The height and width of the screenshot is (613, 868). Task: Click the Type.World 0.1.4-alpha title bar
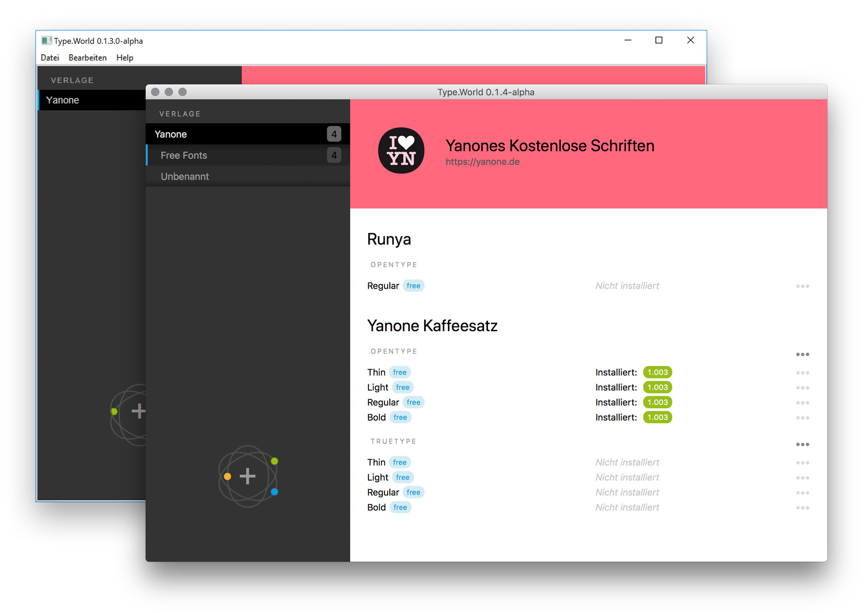pos(486,92)
